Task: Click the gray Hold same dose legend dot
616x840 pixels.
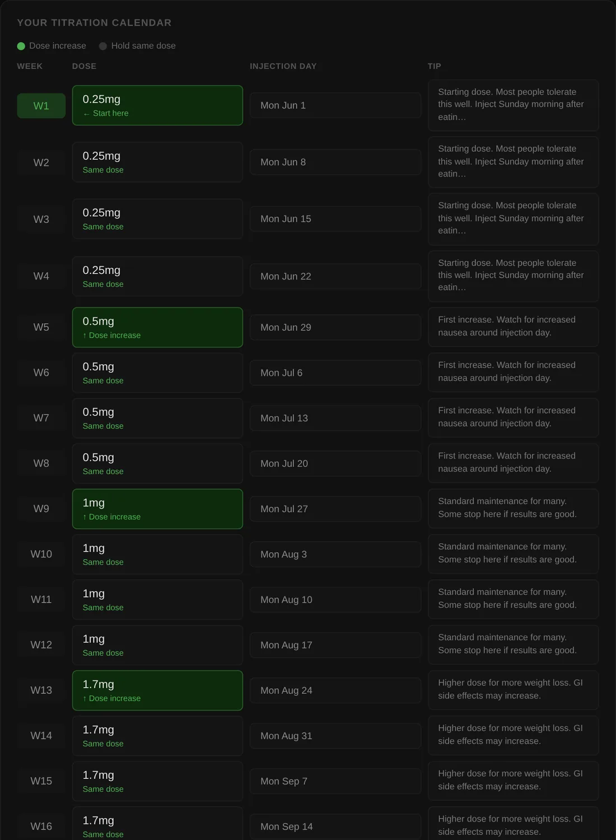Action: pyautogui.click(x=103, y=46)
